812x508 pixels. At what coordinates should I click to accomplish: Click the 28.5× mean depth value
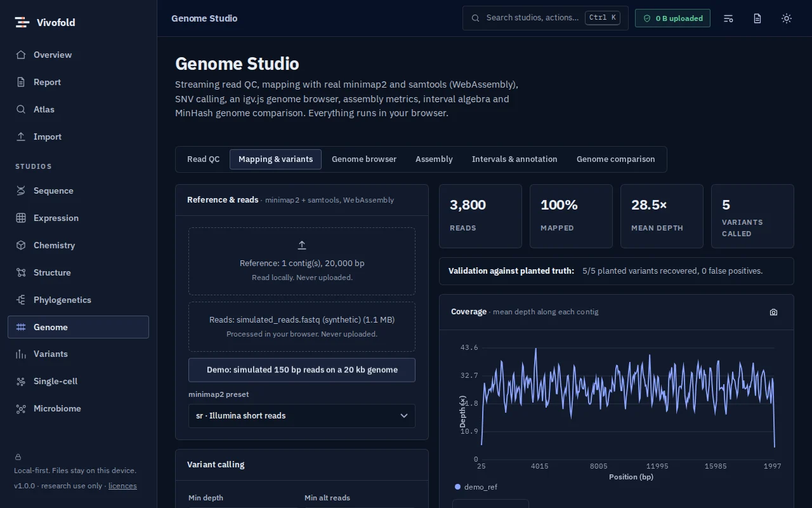(649, 205)
